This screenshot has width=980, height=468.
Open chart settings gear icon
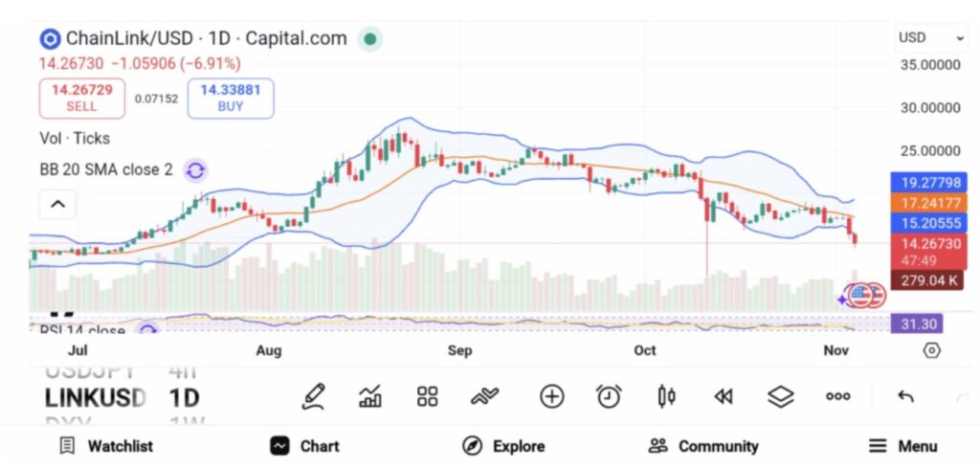point(932,350)
